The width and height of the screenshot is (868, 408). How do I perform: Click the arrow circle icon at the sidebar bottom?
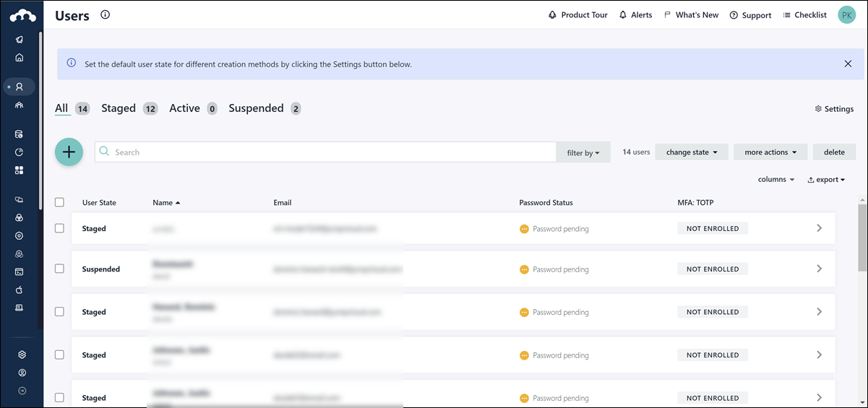pos(22,391)
